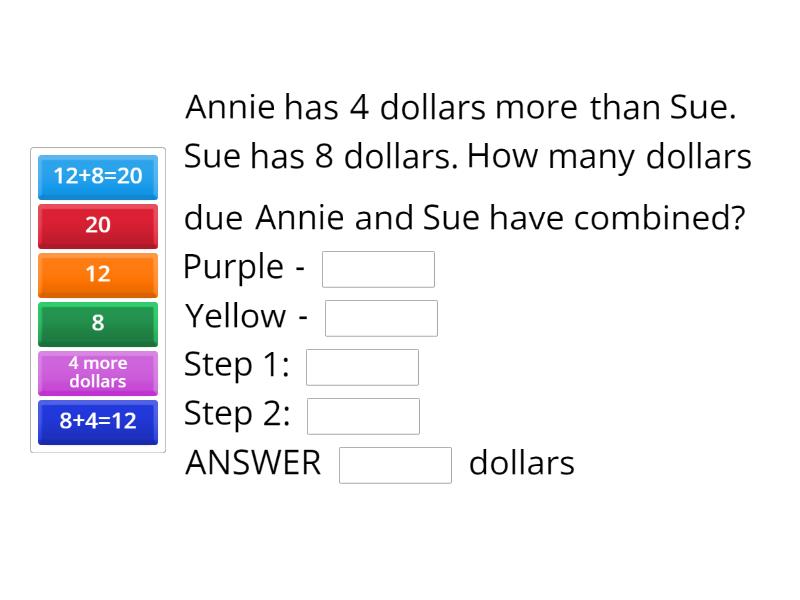Click the 'Purple -' label text

[246, 268]
